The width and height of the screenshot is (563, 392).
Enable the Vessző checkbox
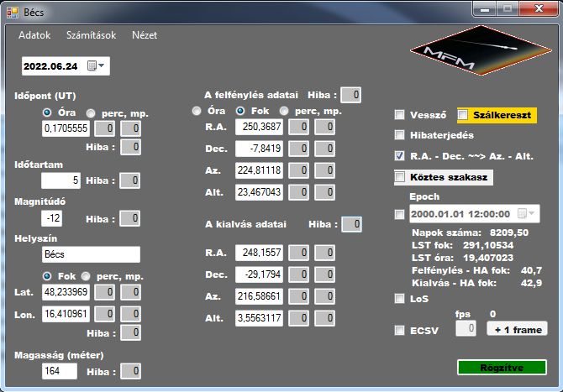click(399, 115)
